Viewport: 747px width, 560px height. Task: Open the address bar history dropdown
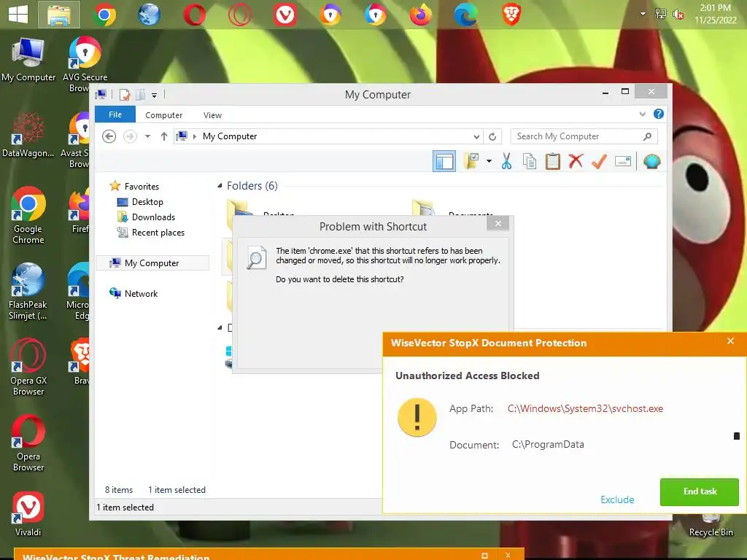[x=476, y=136]
